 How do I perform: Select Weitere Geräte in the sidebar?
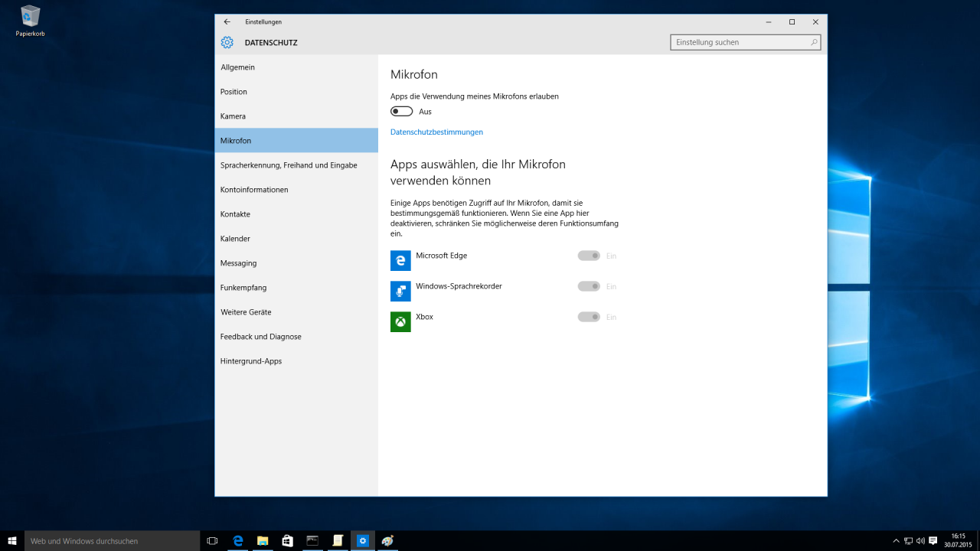[x=296, y=312]
